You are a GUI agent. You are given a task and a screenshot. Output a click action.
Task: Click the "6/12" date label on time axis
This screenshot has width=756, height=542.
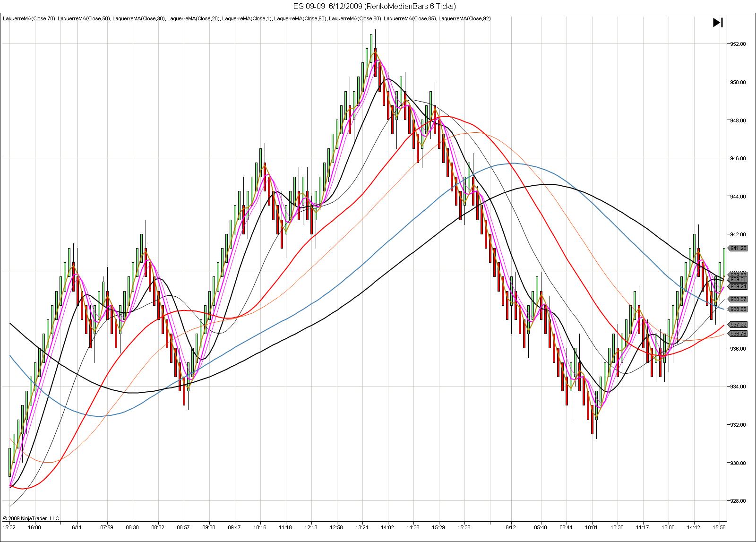pos(511,527)
